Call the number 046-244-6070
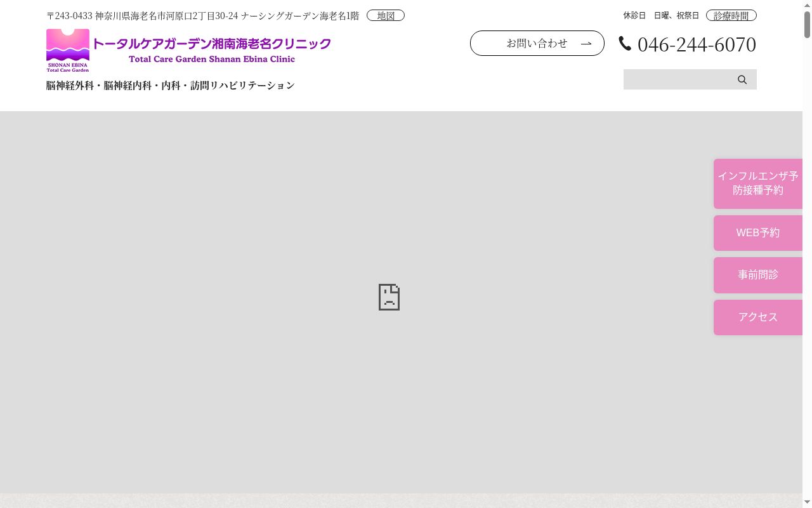812x508 pixels. [x=697, y=44]
